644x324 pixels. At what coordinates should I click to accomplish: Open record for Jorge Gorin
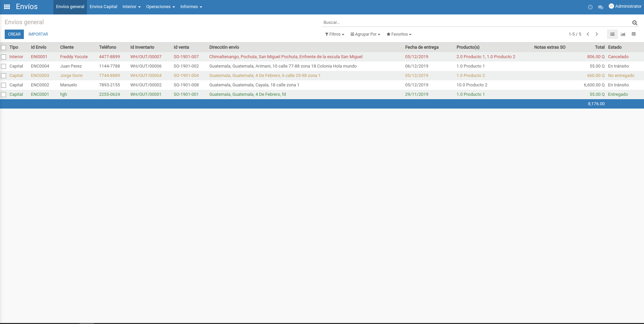click(71, 76)
